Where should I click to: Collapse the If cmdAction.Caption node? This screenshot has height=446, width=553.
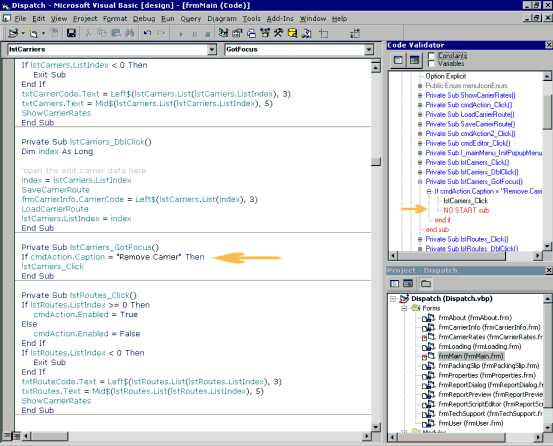coord(429,191)
